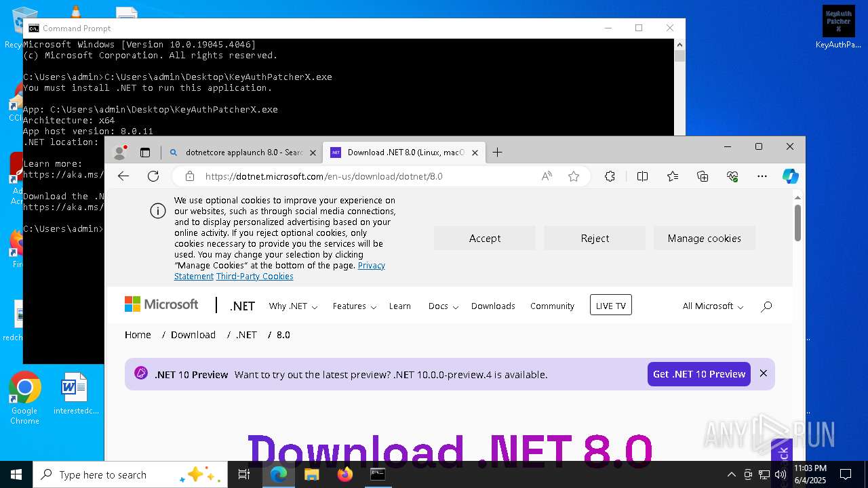Screen dimensions: 868x488
Task: Click the LIVE TV button
Action: pos(610,306)
